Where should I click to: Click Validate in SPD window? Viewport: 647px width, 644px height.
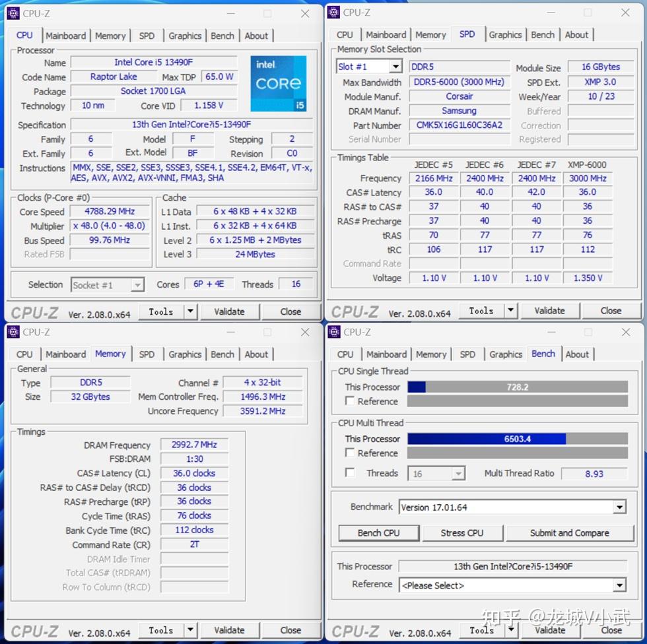pos(549,311)
